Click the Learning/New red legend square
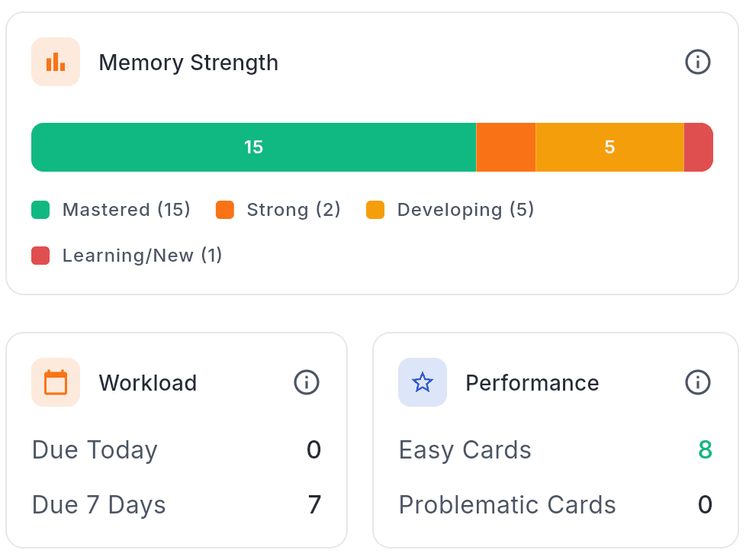 pos(40,255)
